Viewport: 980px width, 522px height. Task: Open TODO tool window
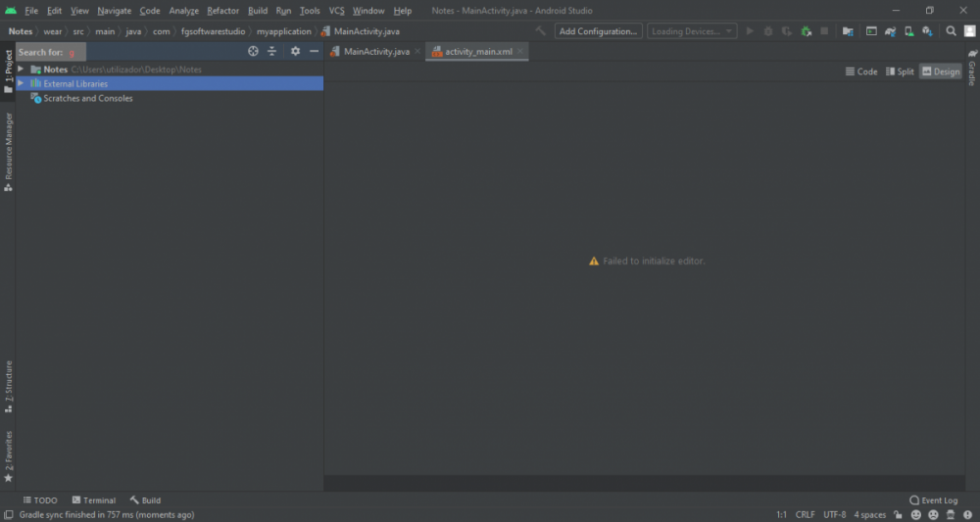[40, 500]
